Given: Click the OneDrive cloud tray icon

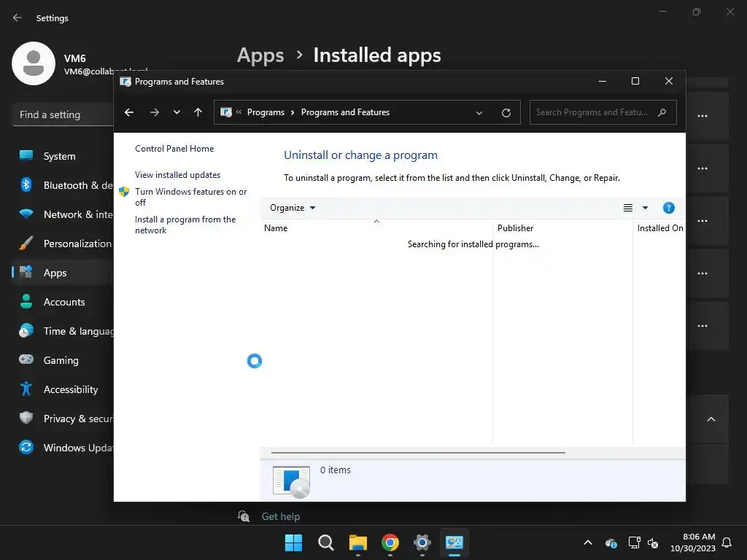Looking at the screenshot, I should [611, 542].
